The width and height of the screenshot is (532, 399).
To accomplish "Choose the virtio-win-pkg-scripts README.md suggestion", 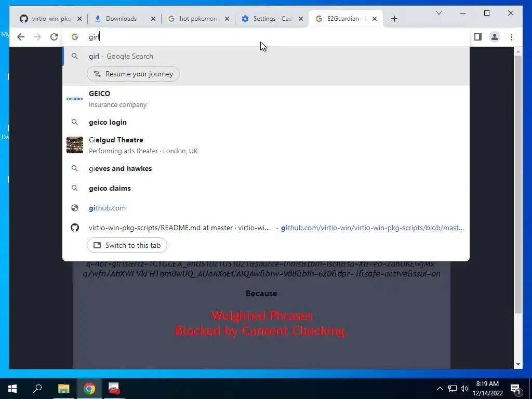I will point(266,228).
